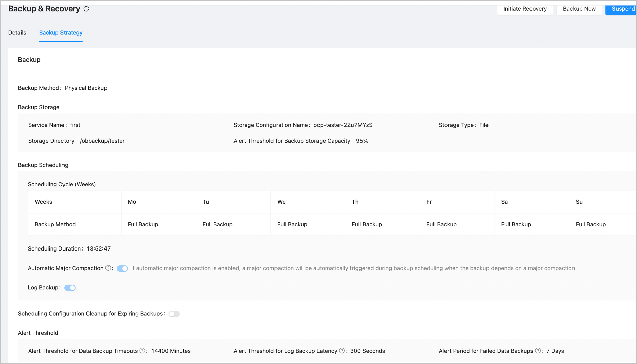Click the Initiate Recovery button

(525, 9)
